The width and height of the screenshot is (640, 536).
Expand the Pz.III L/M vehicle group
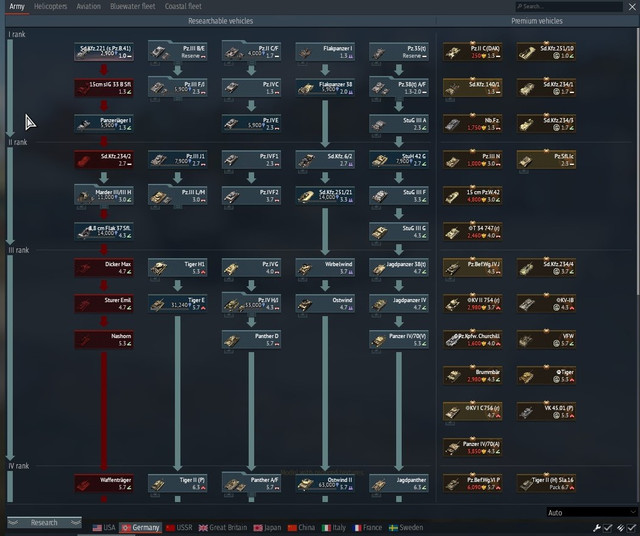click(x=178, y=196)
